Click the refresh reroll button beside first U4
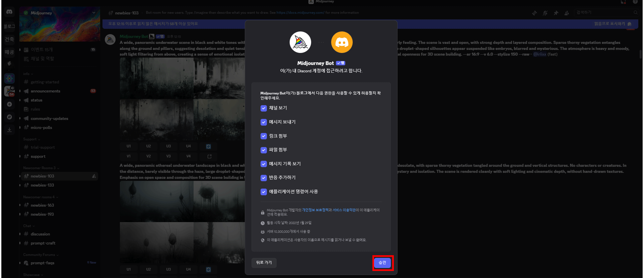The image size is (644, 278). 208,146
